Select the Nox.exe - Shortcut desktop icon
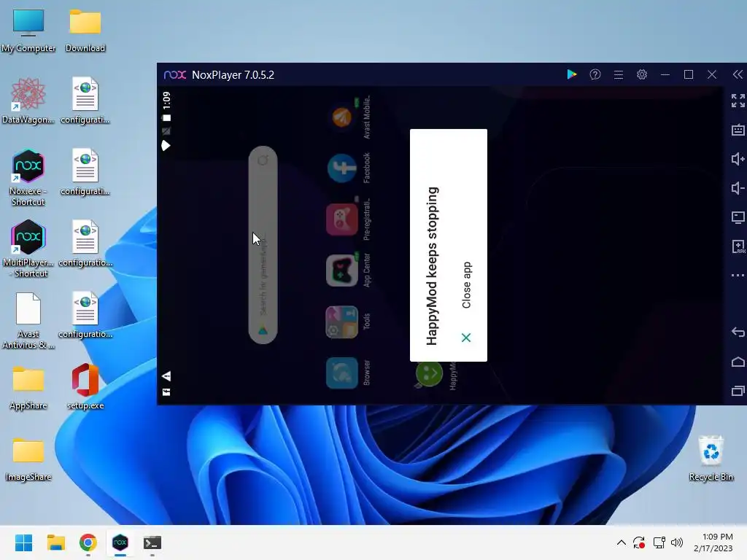This screenshot has height=560, width=747. [x=28, y=177]
